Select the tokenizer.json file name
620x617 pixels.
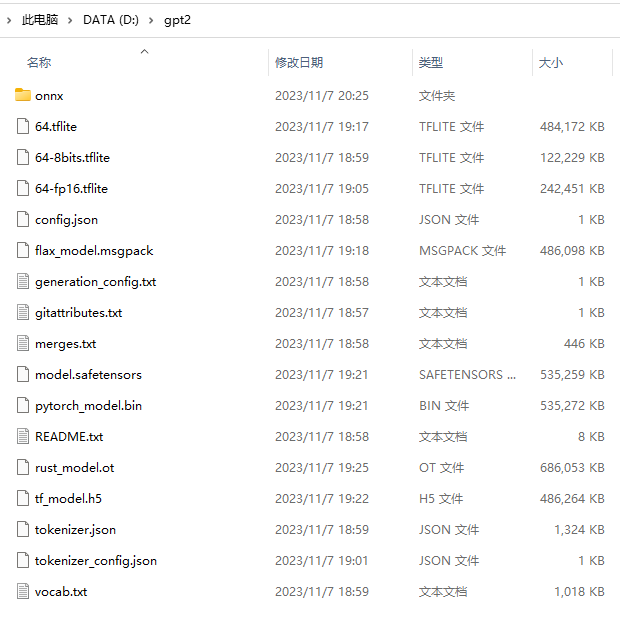[75, 530]
